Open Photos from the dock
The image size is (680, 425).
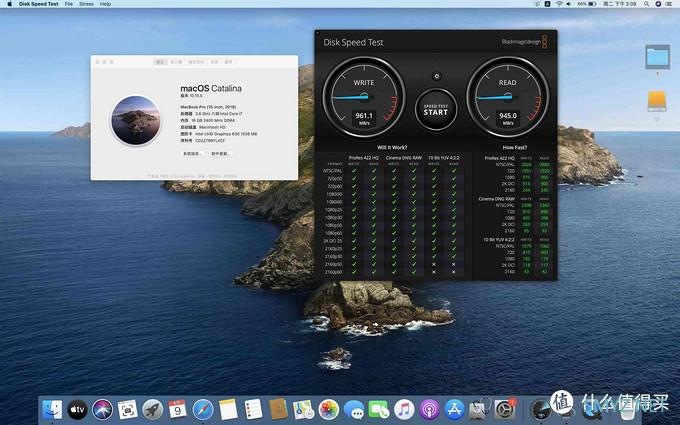[329, 409]
